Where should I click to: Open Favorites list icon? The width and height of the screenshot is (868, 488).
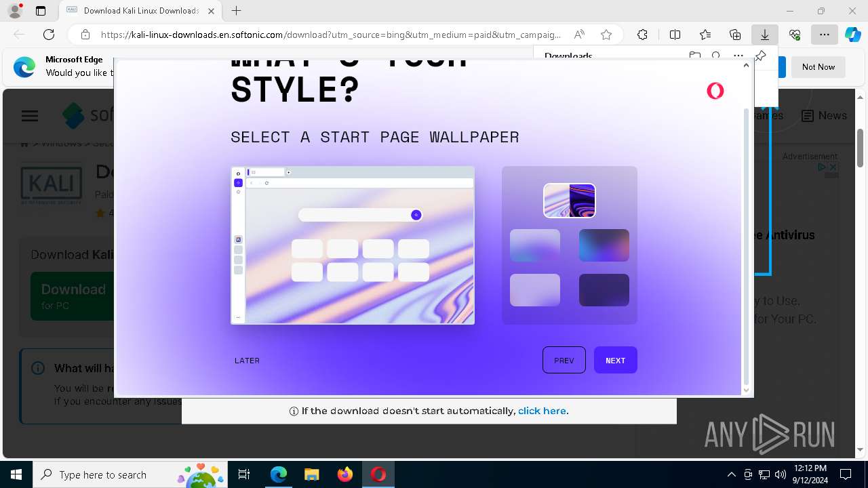[705, 35]
